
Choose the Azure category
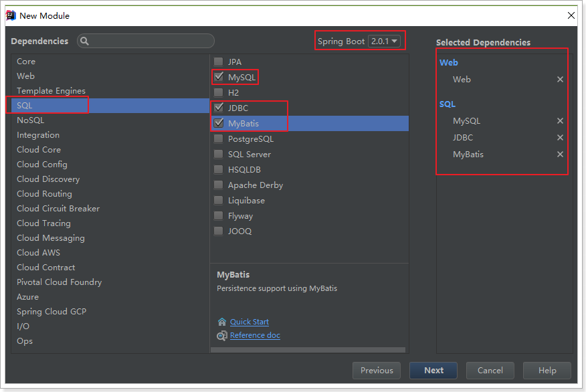[110, 297]
